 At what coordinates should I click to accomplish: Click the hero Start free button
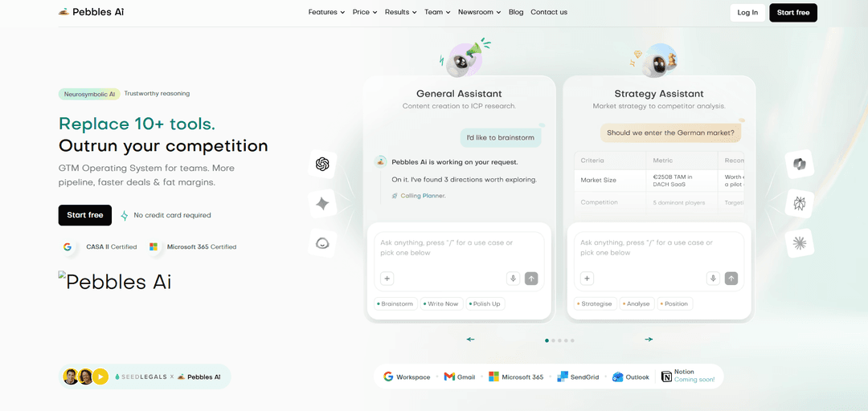click(84, 215)
